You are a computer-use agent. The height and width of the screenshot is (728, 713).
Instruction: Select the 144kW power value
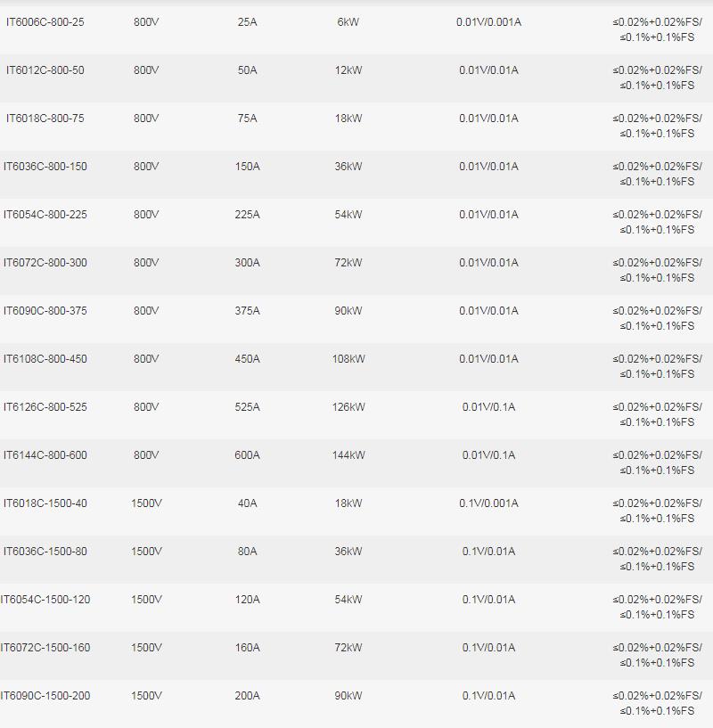[348, 455]
